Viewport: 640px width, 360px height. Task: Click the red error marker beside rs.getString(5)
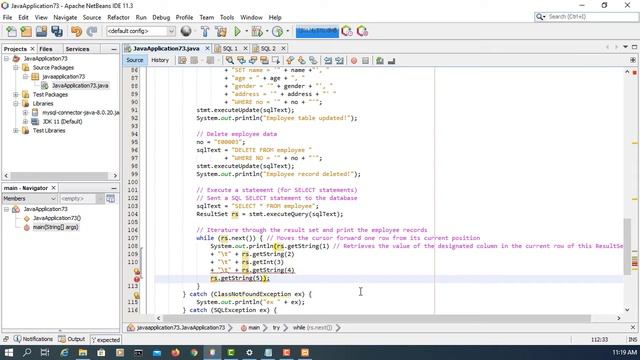[x=137, y=279]
